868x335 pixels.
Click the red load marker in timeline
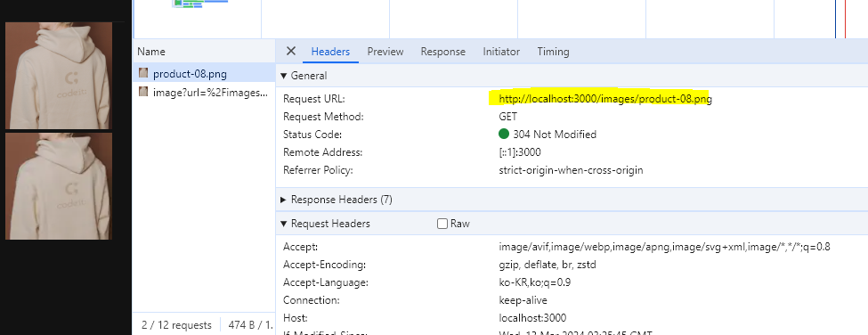[846, 19]
